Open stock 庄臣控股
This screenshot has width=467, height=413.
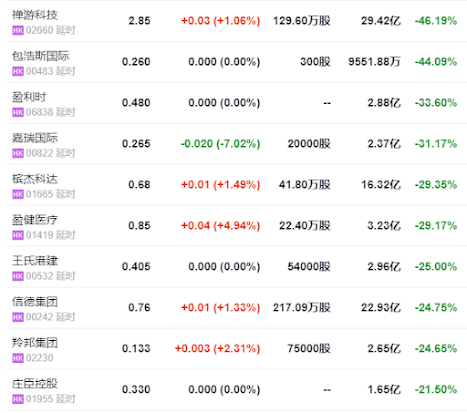[x=35, y=384]
